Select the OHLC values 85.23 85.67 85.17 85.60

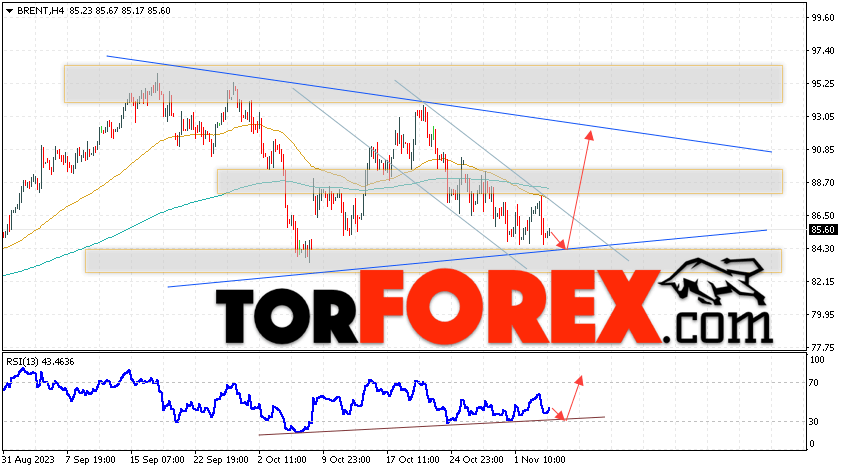(120, 11)
